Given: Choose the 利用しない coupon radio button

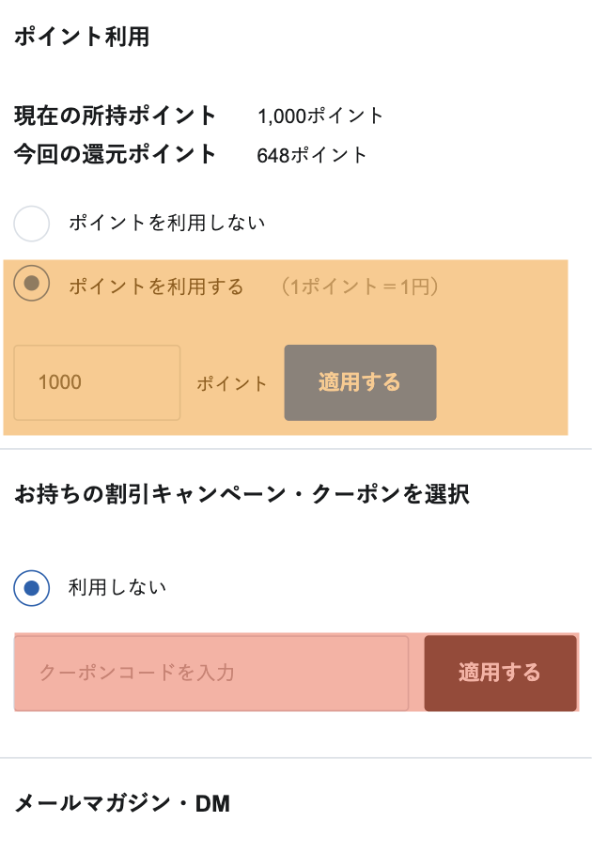Looking at the screenshot, I should pos(32,588).
